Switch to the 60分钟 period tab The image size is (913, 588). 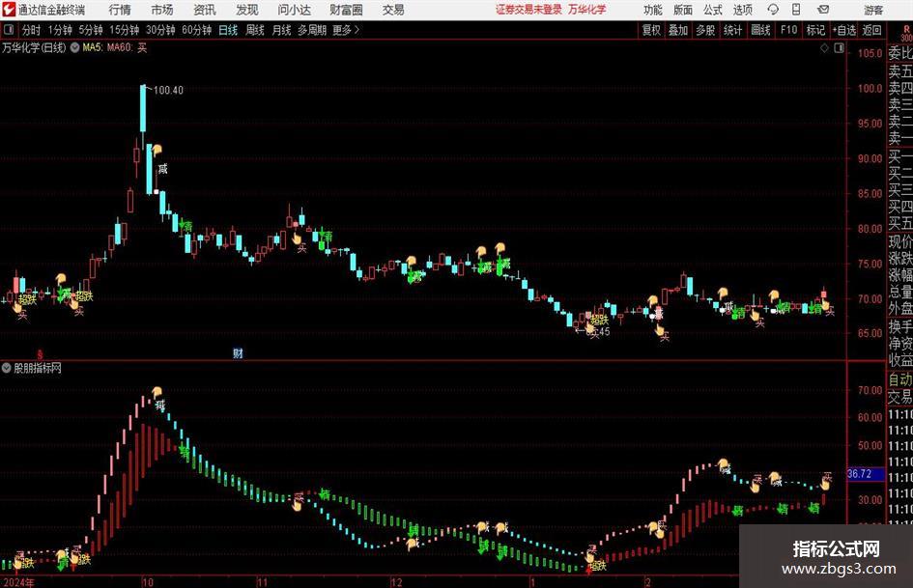coord(196,30)
